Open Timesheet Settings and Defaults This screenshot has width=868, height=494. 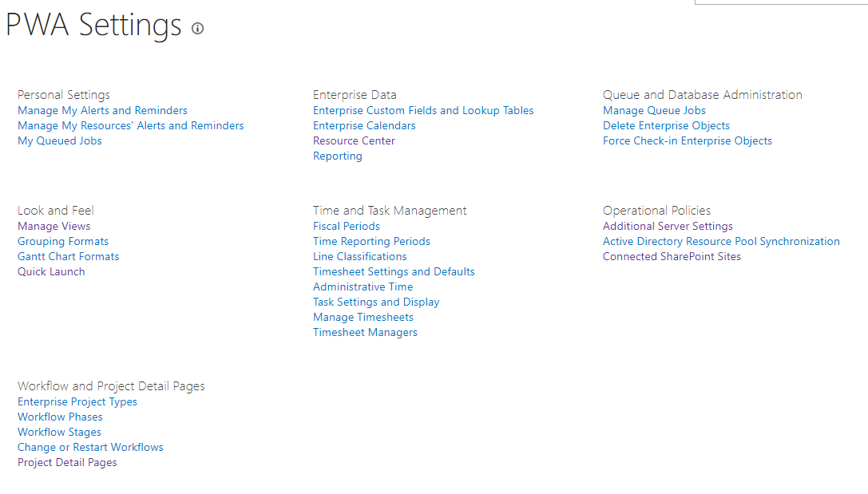[394, 271]
